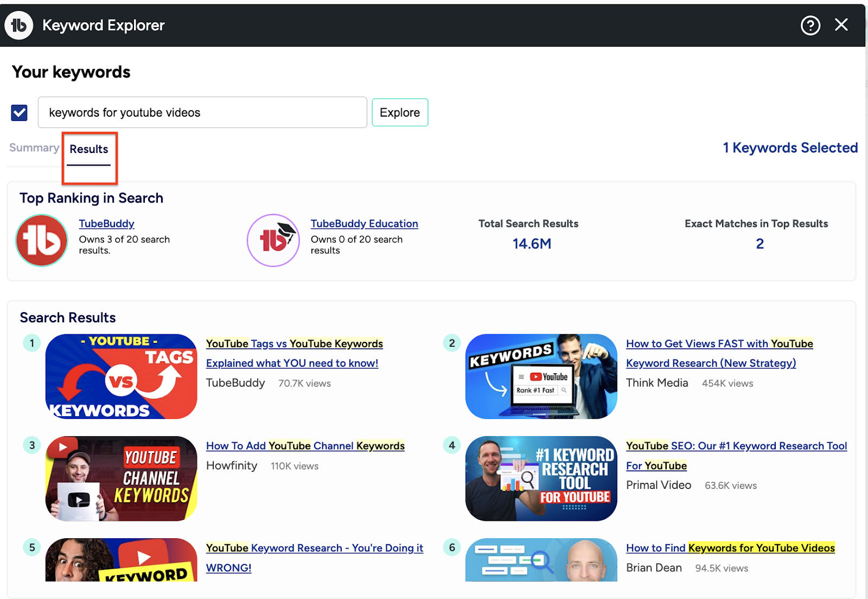Select the Results tab
868x599 pixels.
click(x=89, y=149)
